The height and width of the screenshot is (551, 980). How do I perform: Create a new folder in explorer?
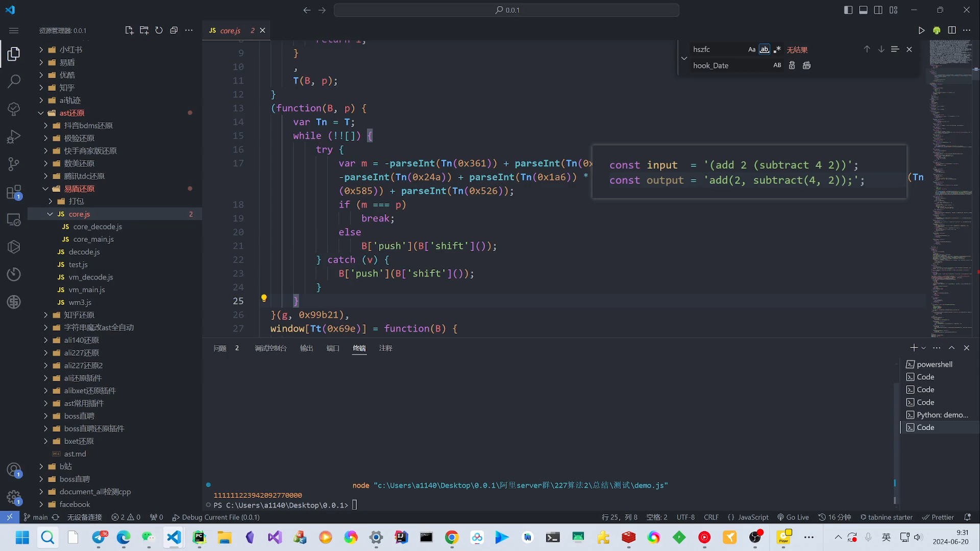pyautogui.click(x=144, y=31)
